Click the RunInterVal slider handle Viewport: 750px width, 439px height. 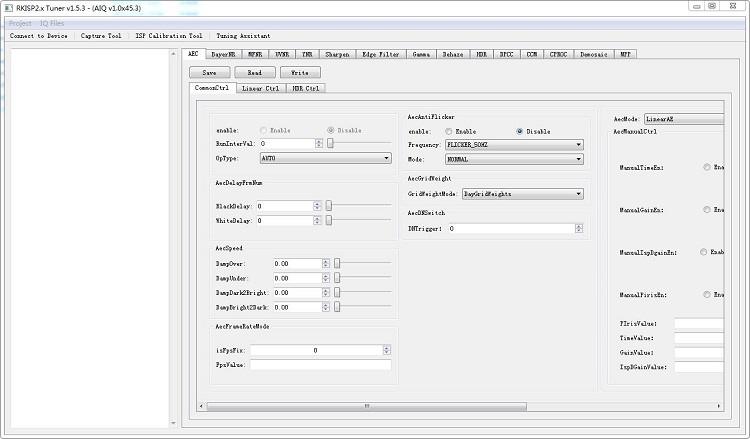(x=330, y=143)
